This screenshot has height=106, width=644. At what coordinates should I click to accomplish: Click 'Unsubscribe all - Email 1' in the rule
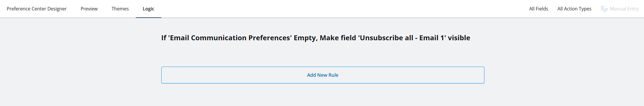tap(402, 38)
